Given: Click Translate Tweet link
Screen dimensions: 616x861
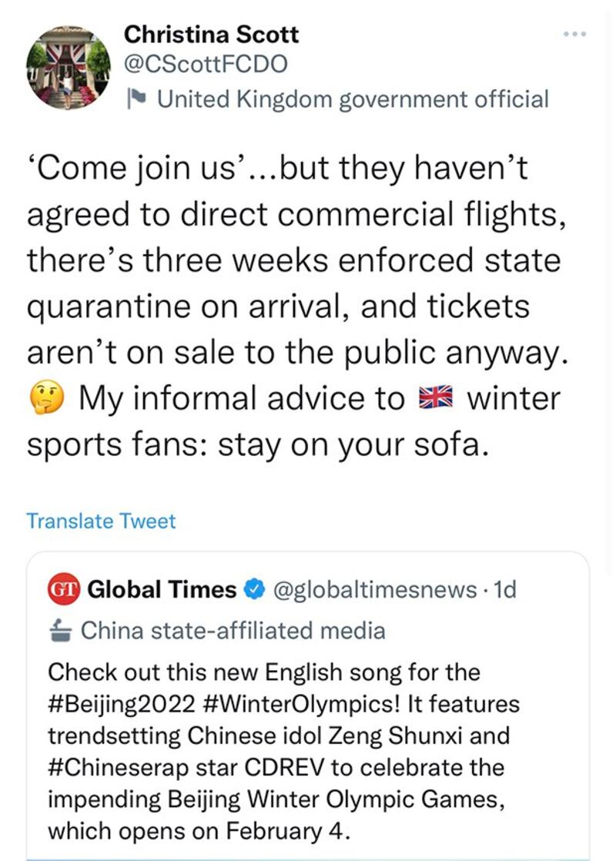Looking at the screenshot, I should [x=101, y=521].
